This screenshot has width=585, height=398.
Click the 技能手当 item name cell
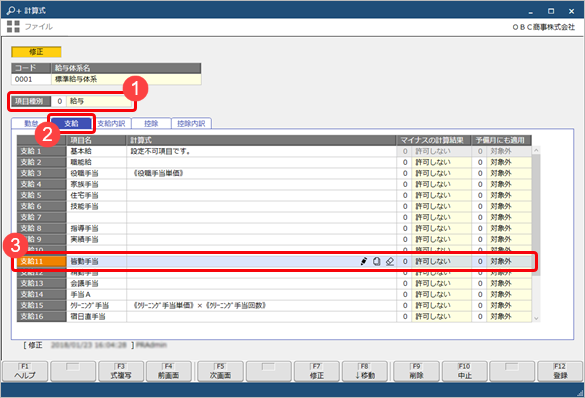96,206
